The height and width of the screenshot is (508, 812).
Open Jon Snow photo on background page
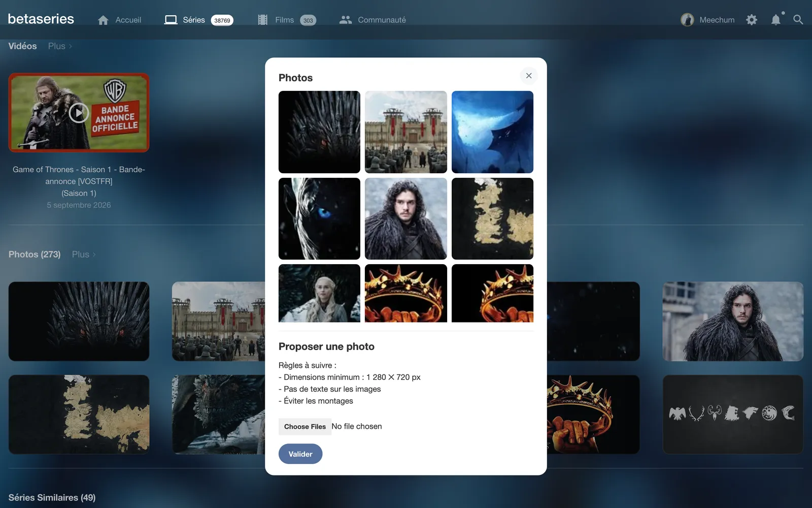click(733, 322)
